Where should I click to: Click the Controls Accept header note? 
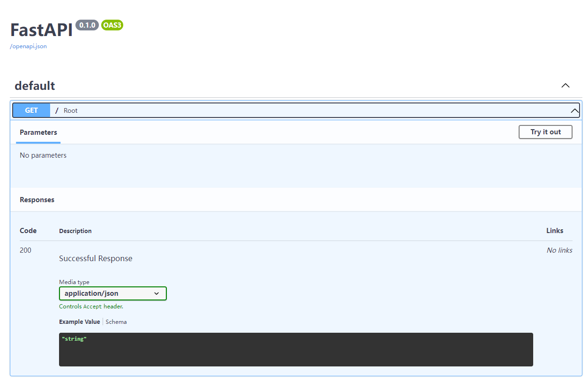[x=91, y=307]
